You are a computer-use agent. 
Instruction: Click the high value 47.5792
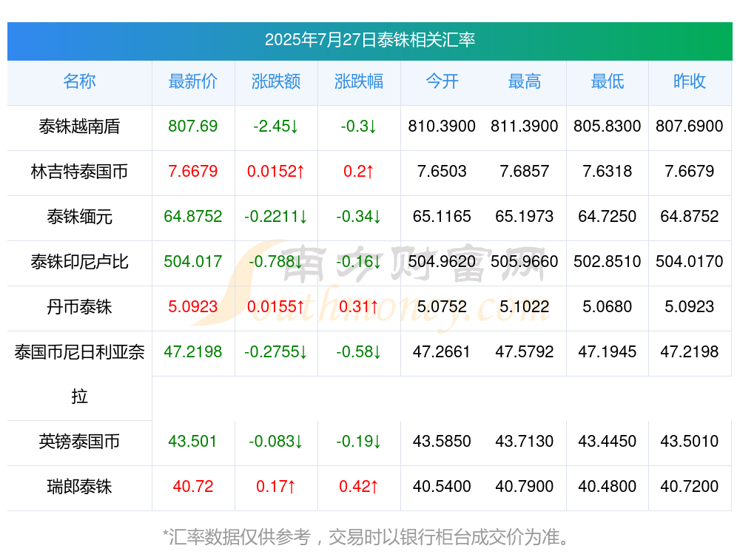coord(525,352)
